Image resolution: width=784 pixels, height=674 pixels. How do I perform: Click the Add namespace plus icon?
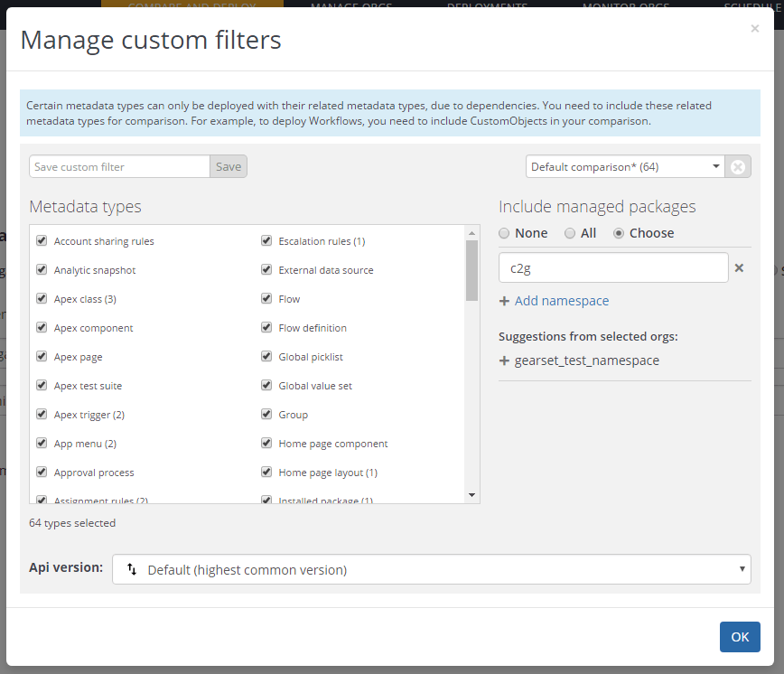click(x=504, y=301)
